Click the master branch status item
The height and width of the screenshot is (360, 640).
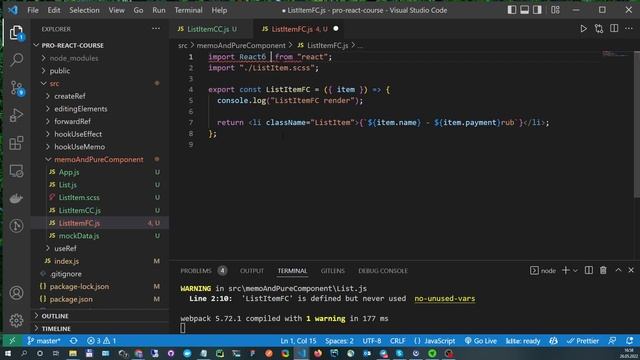coord(44,340)
